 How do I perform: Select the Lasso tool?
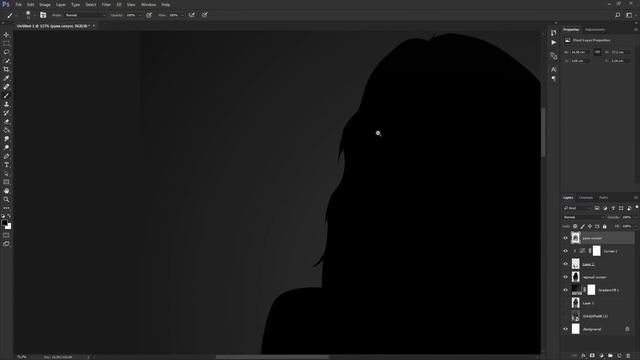(6, 52)
